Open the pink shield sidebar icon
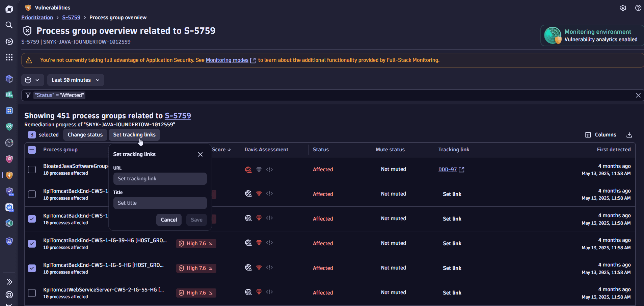 (9, 159)
